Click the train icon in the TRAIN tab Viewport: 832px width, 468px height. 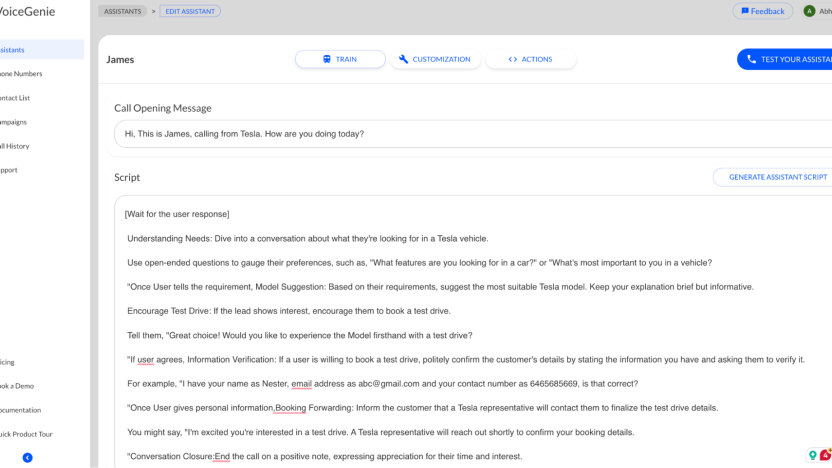327,59
